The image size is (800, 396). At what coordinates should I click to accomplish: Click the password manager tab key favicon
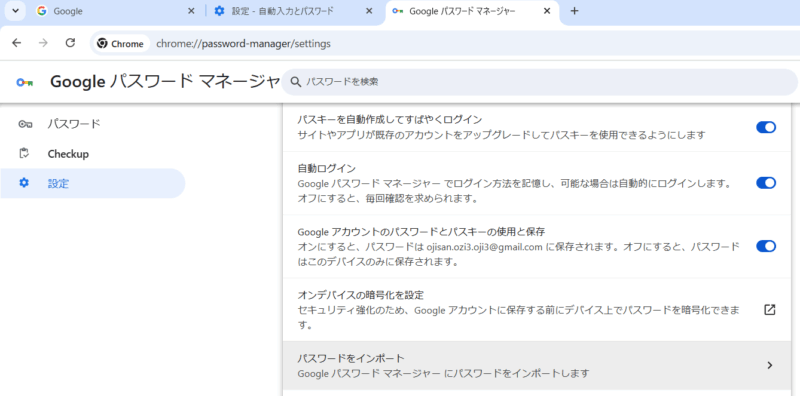pyautogui.click(x=398, y=11)
